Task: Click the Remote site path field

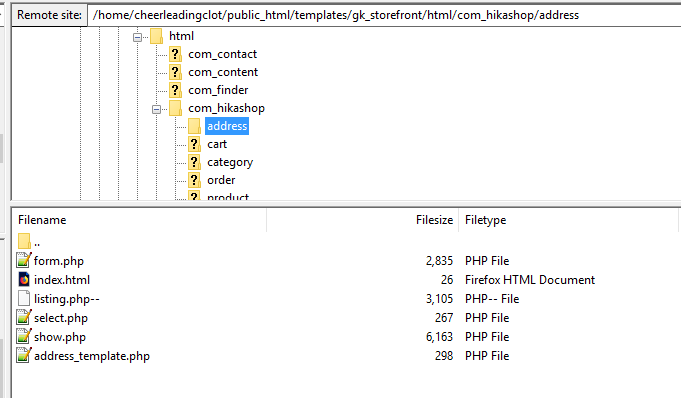Action: tap(384, 15)
